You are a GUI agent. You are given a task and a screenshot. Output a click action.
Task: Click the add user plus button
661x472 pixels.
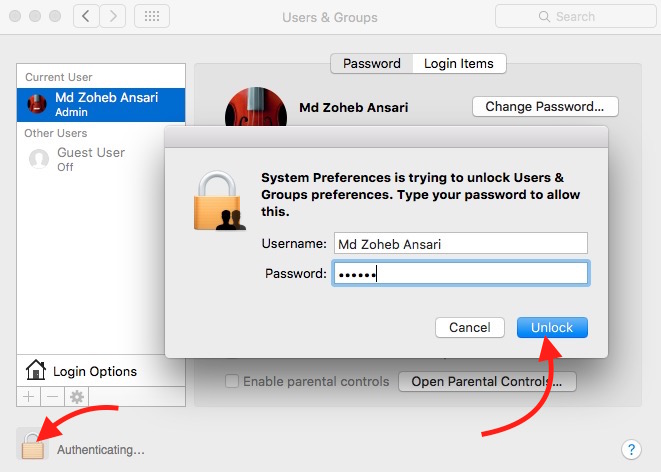[x=28, y=397]
